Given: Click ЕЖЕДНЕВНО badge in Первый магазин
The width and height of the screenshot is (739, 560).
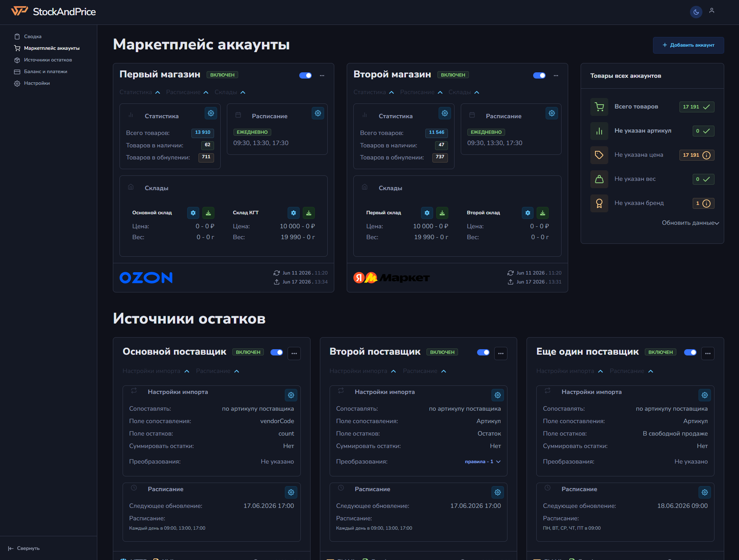Looking at the screenshot, I should [252, 132].
